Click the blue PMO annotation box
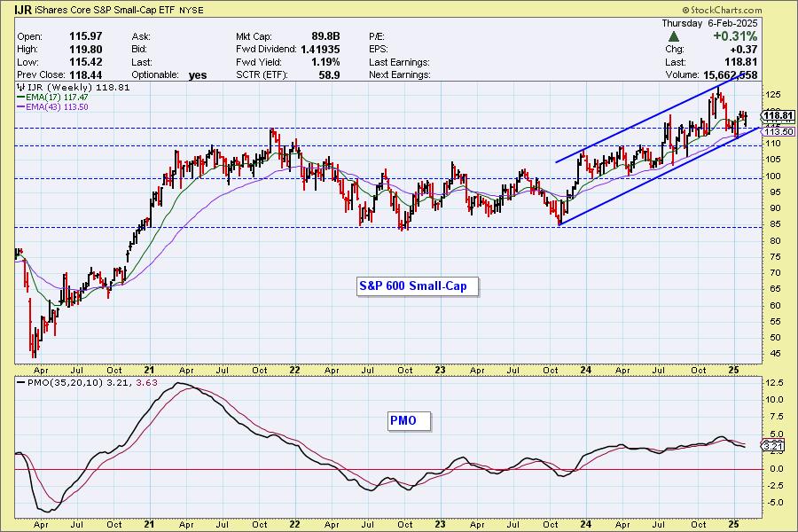 pyautogui.click(x=409, y=421)
